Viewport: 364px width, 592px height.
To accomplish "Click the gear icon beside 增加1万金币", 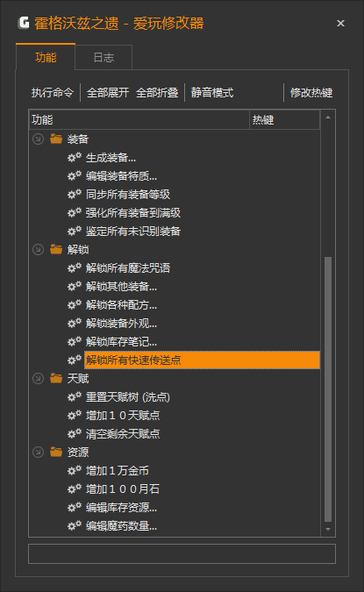I will coord(75,470).
